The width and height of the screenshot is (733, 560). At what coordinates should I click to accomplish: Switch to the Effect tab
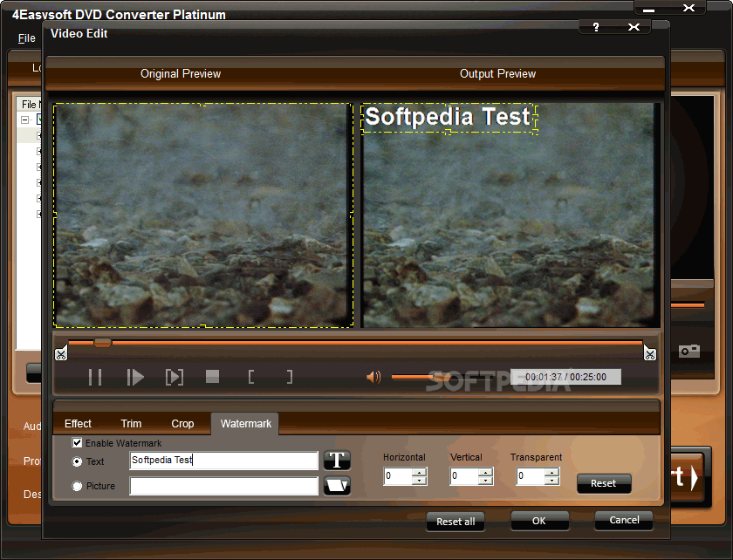78,424
